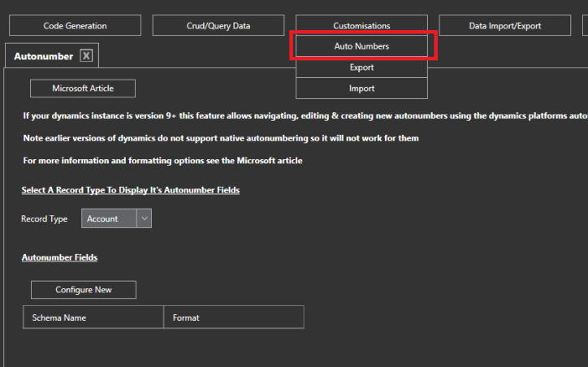Click the Select A Record Type heading

point(130,190)
